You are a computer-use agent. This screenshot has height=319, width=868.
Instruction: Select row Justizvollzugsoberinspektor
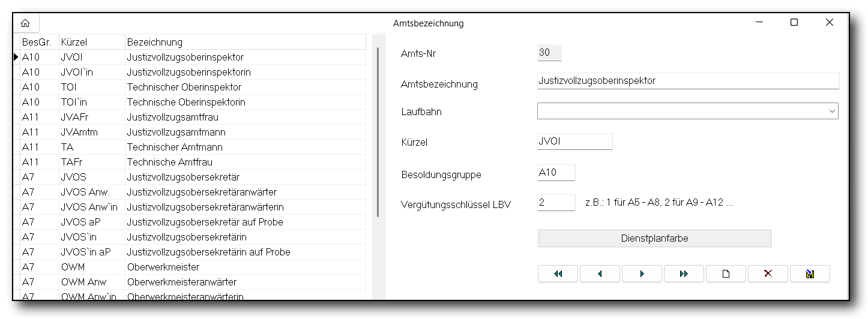(x=192, y=57)
